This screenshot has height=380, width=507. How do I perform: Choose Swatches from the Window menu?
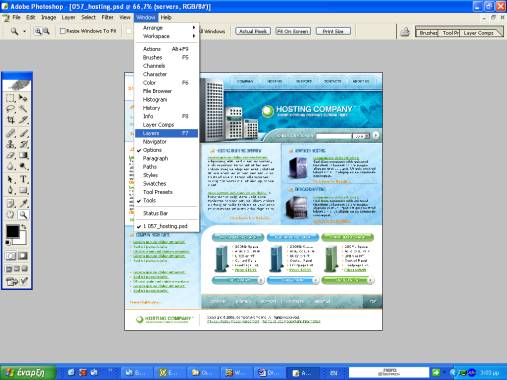166,184
